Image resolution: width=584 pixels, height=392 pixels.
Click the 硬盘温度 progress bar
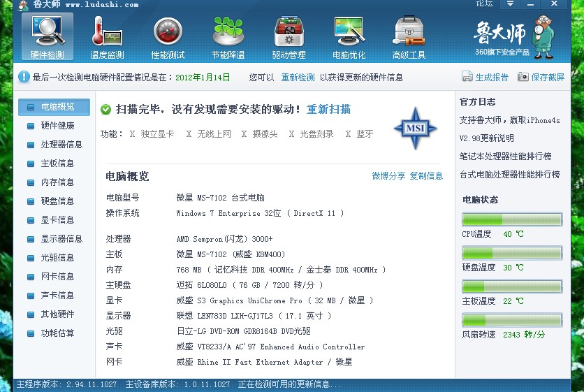pos(512,253)
